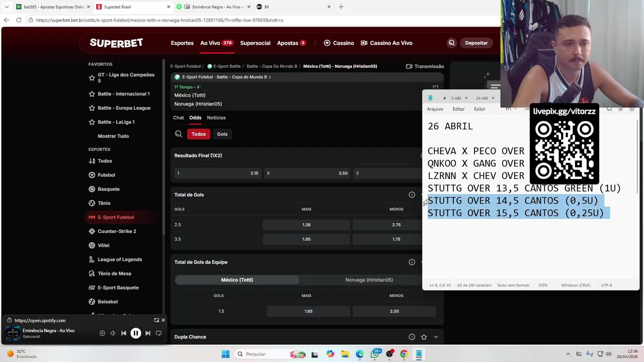The width and height of the screenshot is (644, 362).
Task: Select Noruega (Hristian05) team toggle
Action: [369, 280]
